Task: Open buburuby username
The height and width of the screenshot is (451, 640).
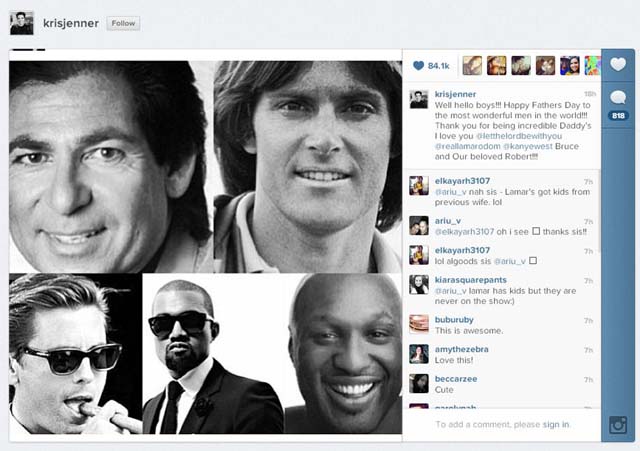Action: coord(454,320)
